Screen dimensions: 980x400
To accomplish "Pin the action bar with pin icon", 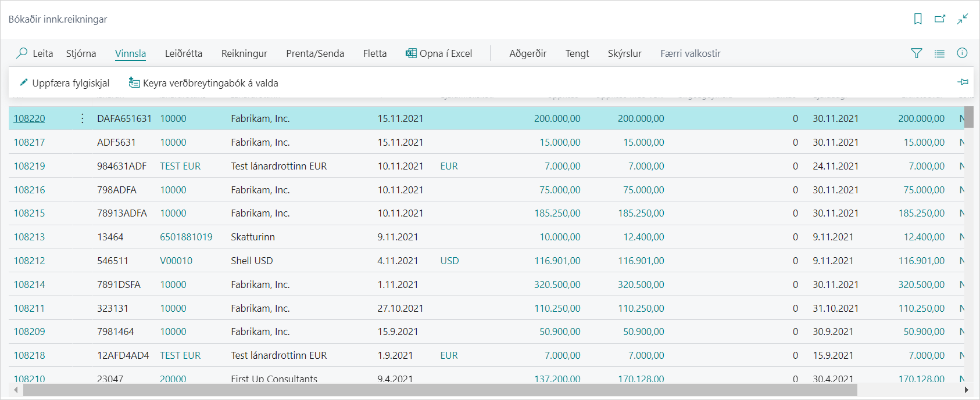I will click(x=963, y=82).
